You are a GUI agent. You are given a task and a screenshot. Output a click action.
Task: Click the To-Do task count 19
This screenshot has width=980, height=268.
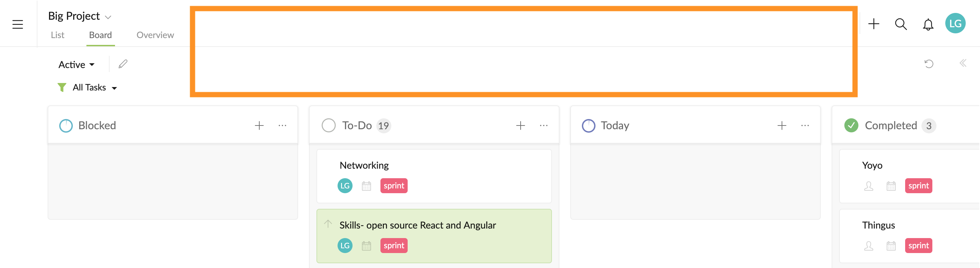coord(383,126)
